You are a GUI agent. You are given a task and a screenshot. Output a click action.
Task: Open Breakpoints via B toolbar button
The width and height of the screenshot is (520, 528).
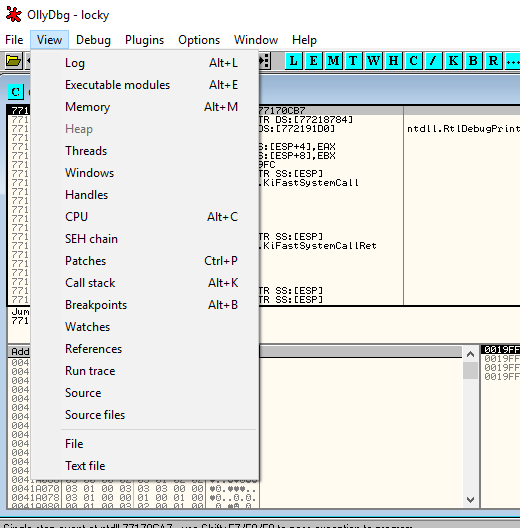473,61
